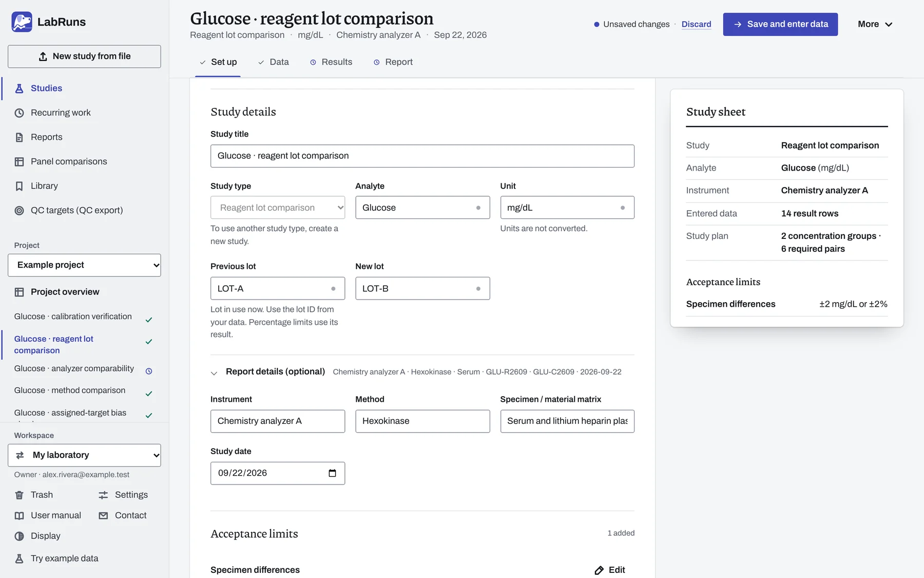Click the New lot LOT-B field
924x578 pixels.
422,289
